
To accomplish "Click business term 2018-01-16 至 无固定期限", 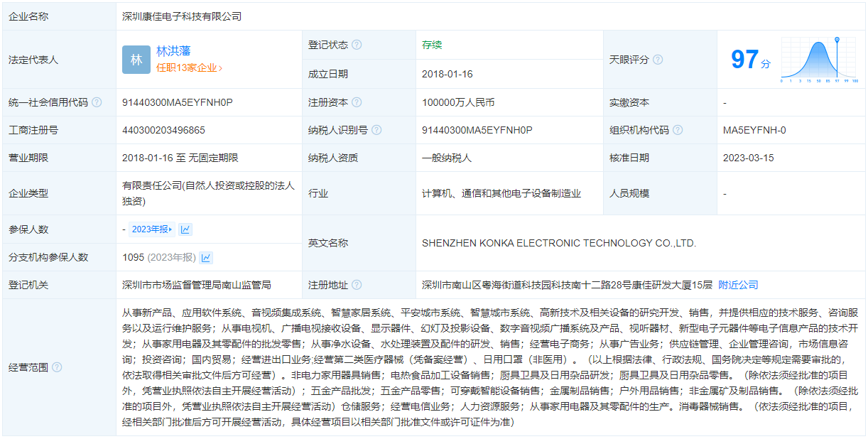I will click(x=180, y=158).
